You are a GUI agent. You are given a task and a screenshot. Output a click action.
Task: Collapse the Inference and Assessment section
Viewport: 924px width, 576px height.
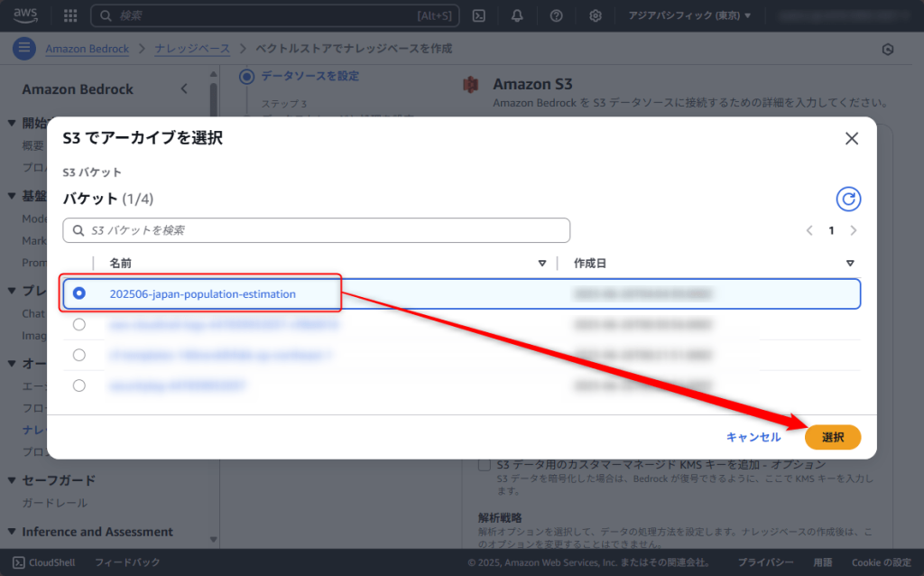pyautogui.click(x=12, y=532)
